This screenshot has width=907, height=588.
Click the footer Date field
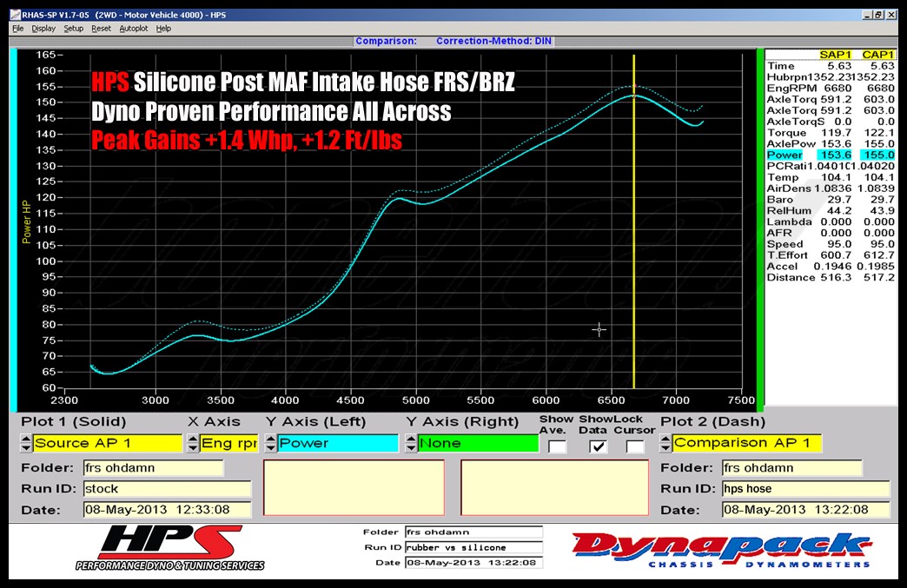point(473,563)
